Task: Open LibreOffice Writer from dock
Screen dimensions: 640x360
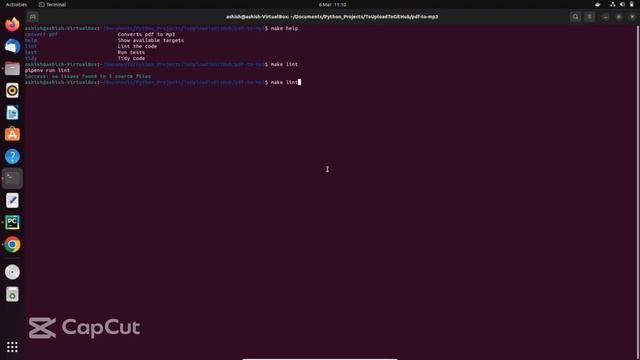Action: 12,112
